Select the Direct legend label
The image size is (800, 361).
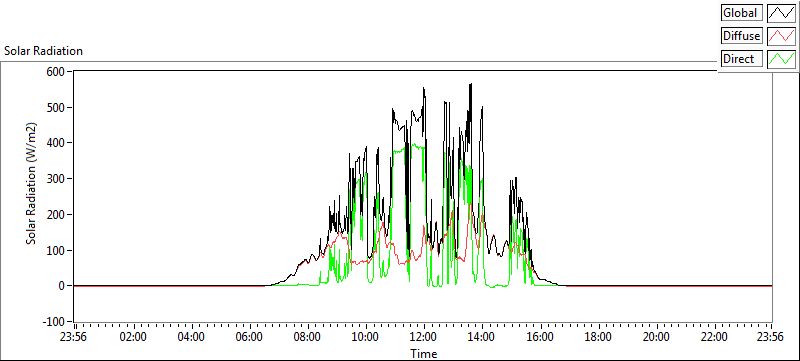pos(742,59)
